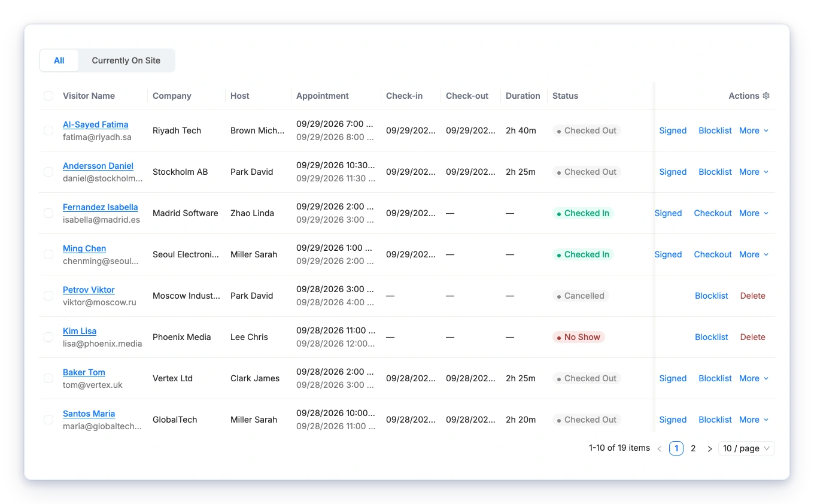Click host Zhao Linda cell
Viewport: 814px width, 504px height.
[x=252, y=213]
